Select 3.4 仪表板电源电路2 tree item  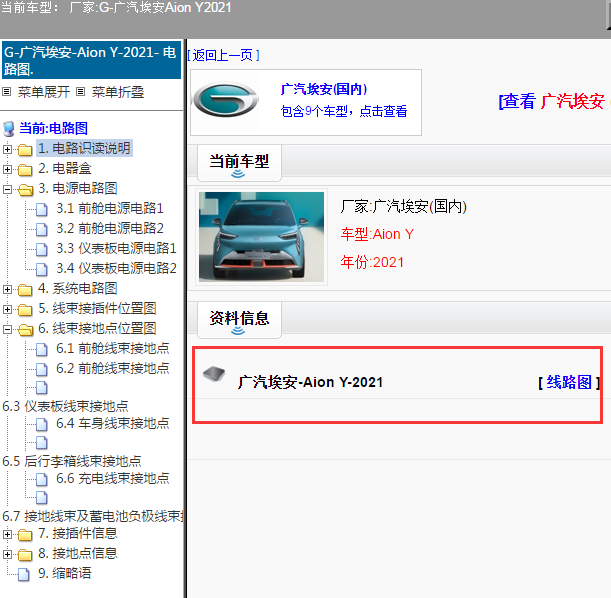117,268
